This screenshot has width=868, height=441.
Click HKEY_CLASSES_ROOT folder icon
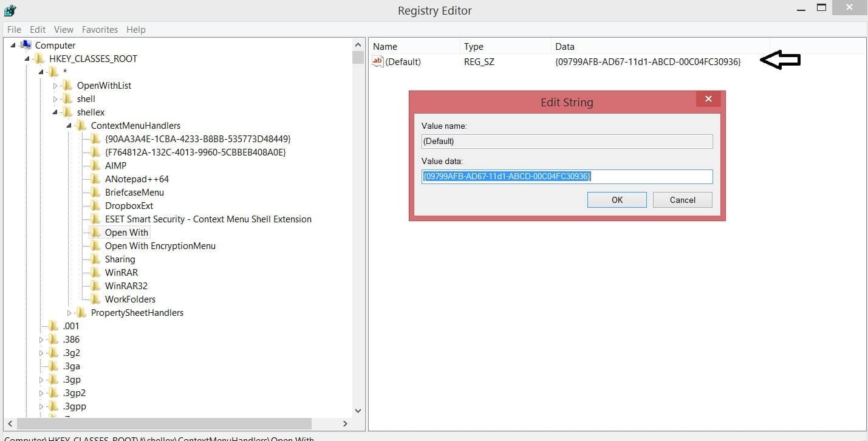coord(39,59)
